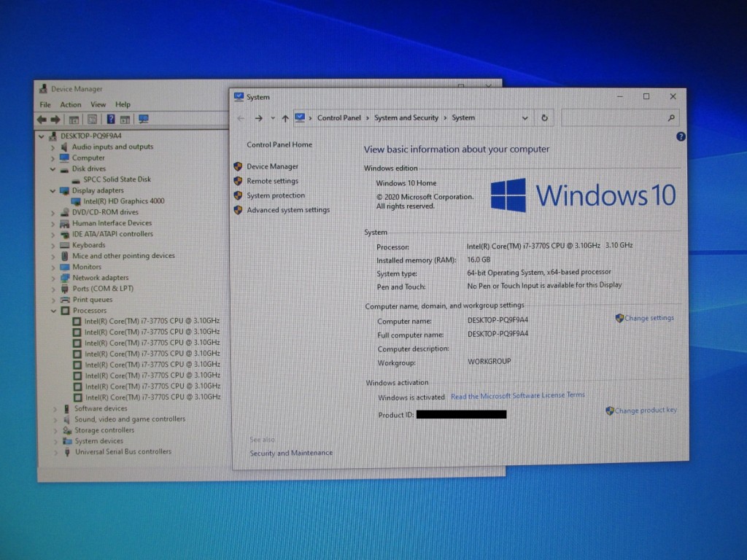Click the keyboard icon beside Keyboards
Screen dimensions: 747x560
point(65,245)
